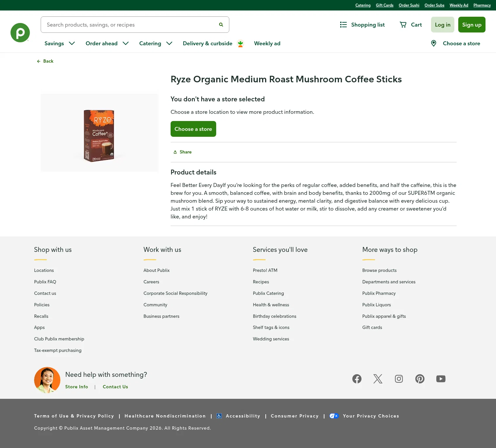The image size is (496, 448).
Task: Click the green Choose a store button
Action: [x=193, y=129]
